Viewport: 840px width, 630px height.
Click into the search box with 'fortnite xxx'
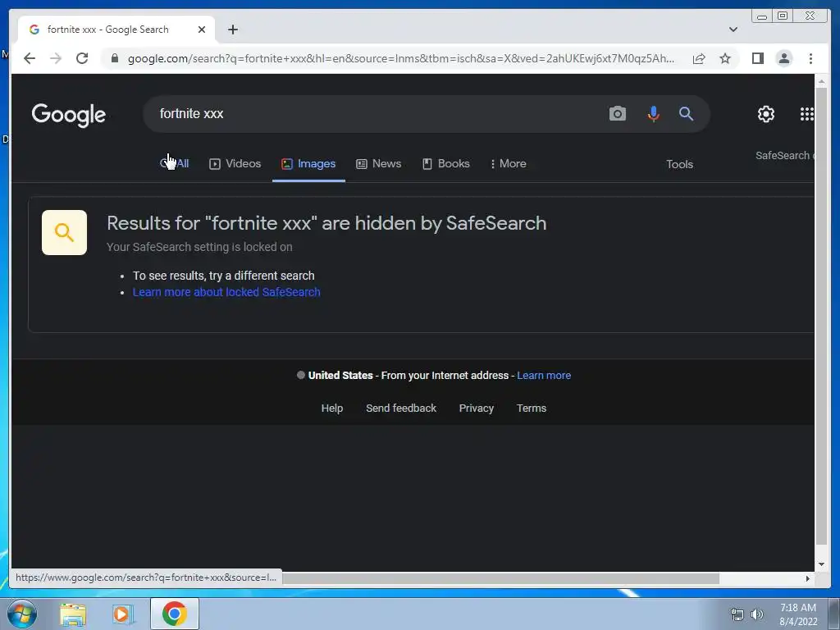(375, 113)
